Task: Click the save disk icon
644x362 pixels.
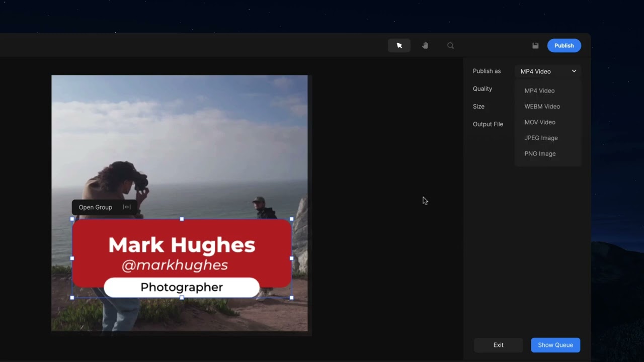Action: 535,46
